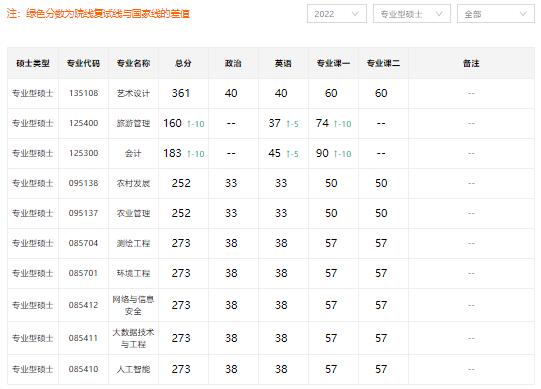Select the 会计 major name
This screenshot has width=541, height=389.
[x=133, y=153]
